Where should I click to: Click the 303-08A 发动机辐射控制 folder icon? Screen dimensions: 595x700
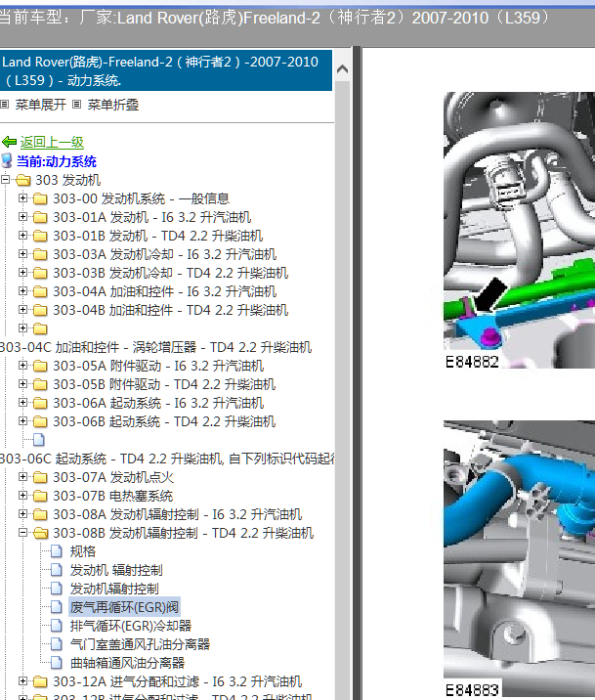[x=40, y=514]
